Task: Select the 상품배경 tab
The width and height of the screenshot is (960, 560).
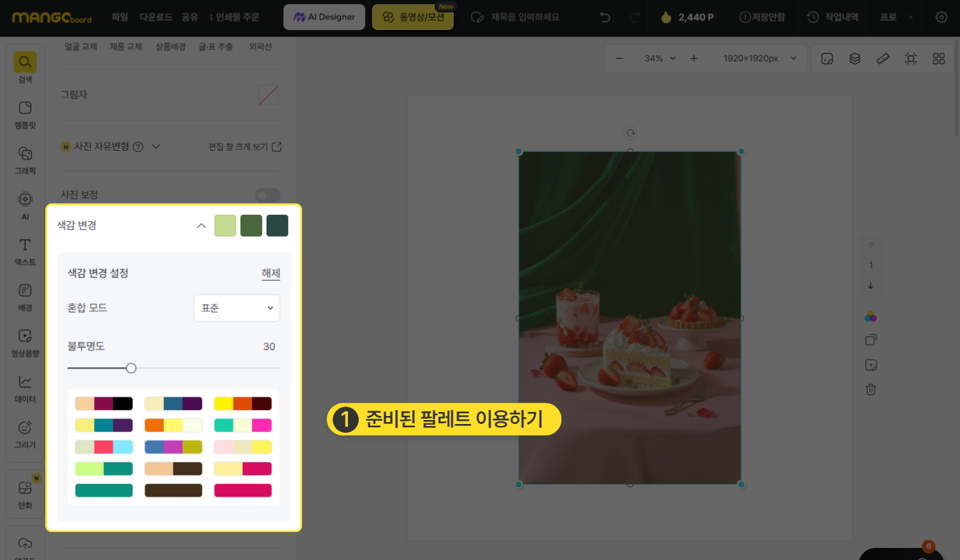Action: pos(170,47)
